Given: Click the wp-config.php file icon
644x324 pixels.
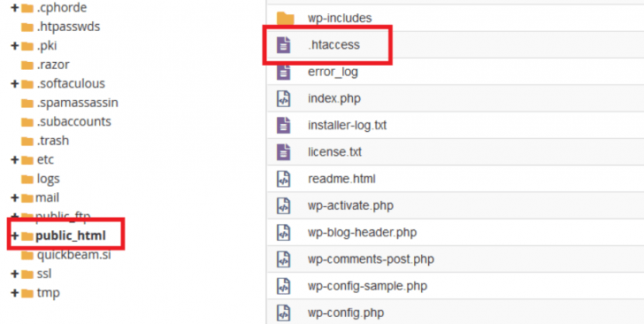Looking at the screenshot, I should point(283,312).
